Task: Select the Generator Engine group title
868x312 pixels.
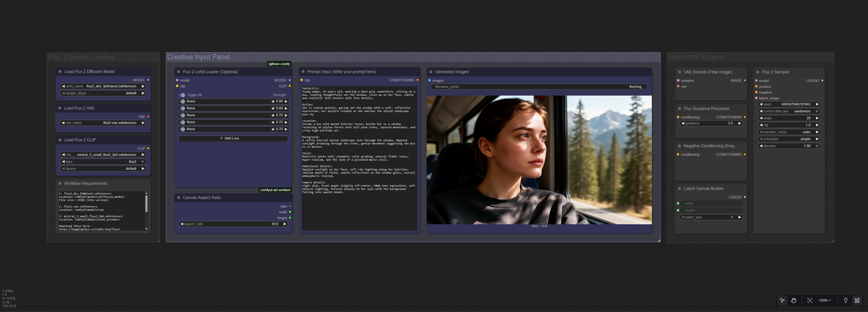Action: (695, 57)
